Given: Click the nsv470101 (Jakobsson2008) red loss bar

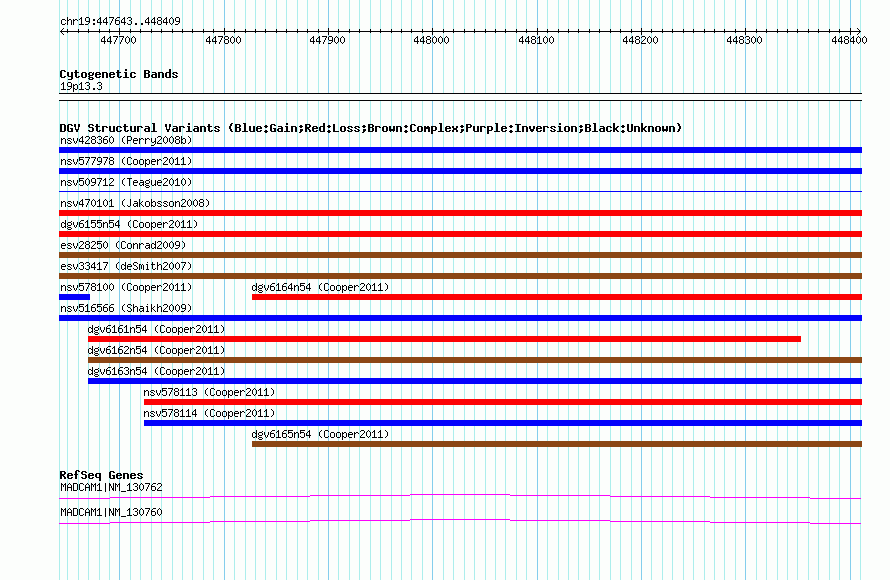Looking at the screenshot, I should tap(460, 213).
